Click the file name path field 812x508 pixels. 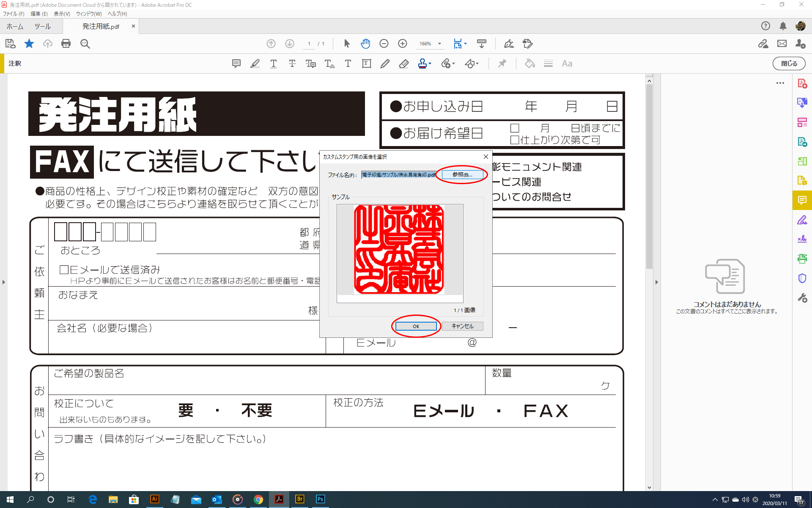399,175
